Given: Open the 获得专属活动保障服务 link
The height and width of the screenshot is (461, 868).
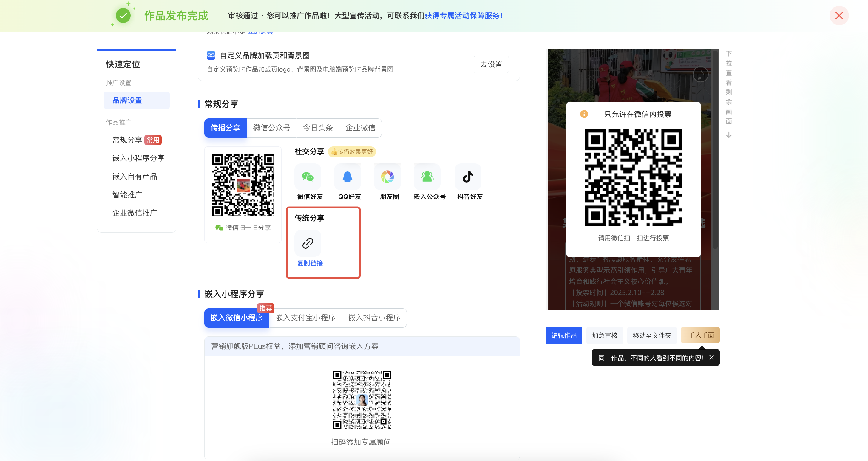Looking at the screenshot, I should coord(464,16).
